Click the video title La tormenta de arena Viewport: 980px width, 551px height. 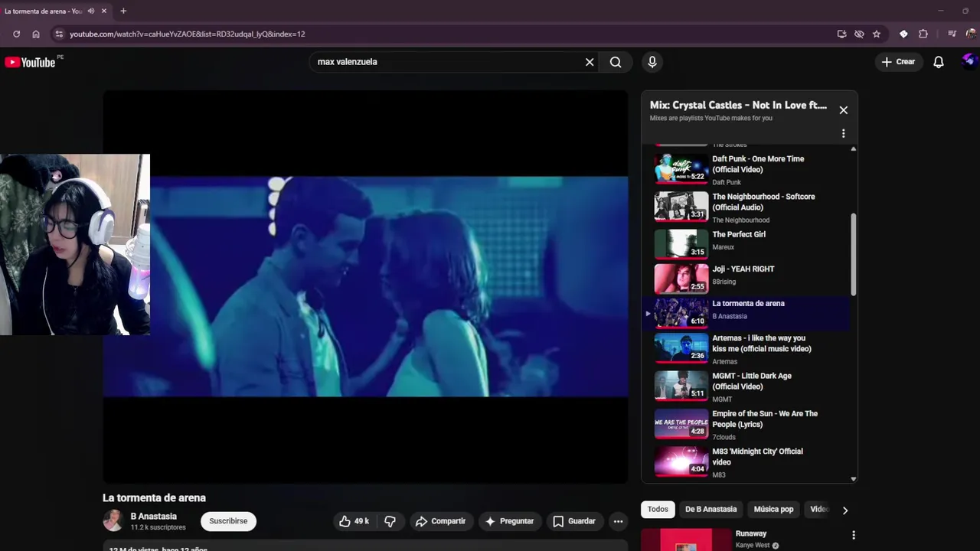154,497
